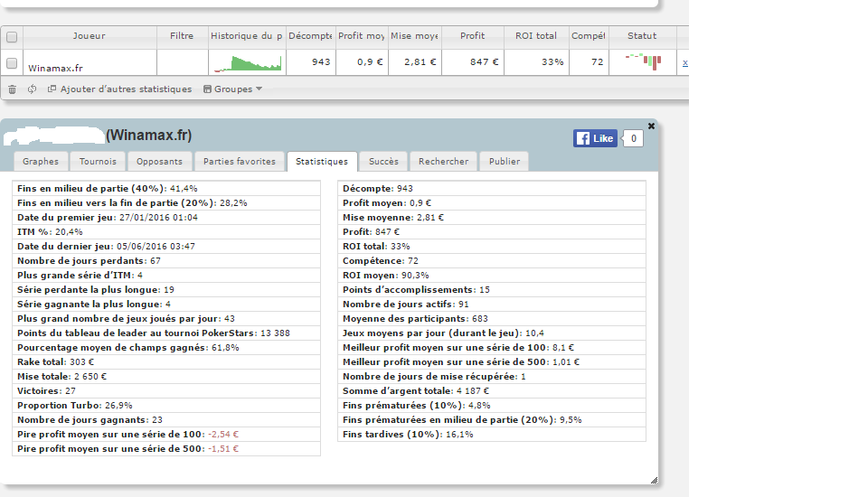Sort by the Filtre column header
Screen dimensions: 868x497
182,36
